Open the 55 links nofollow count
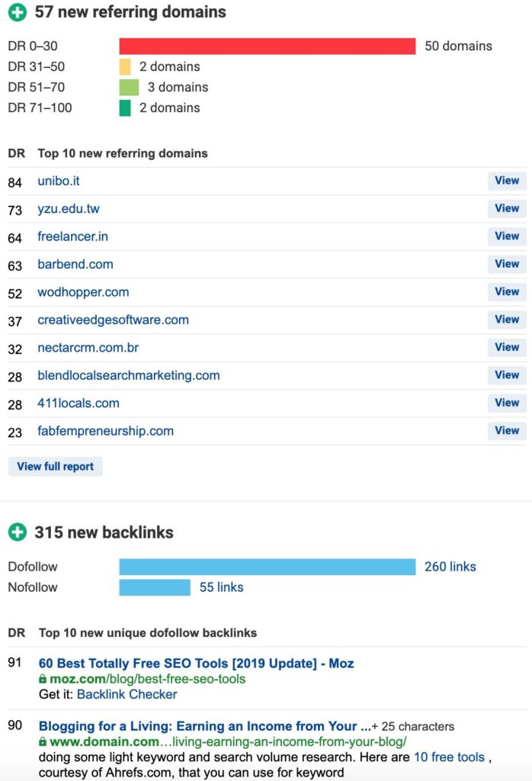532x781 pixels. 220,587
